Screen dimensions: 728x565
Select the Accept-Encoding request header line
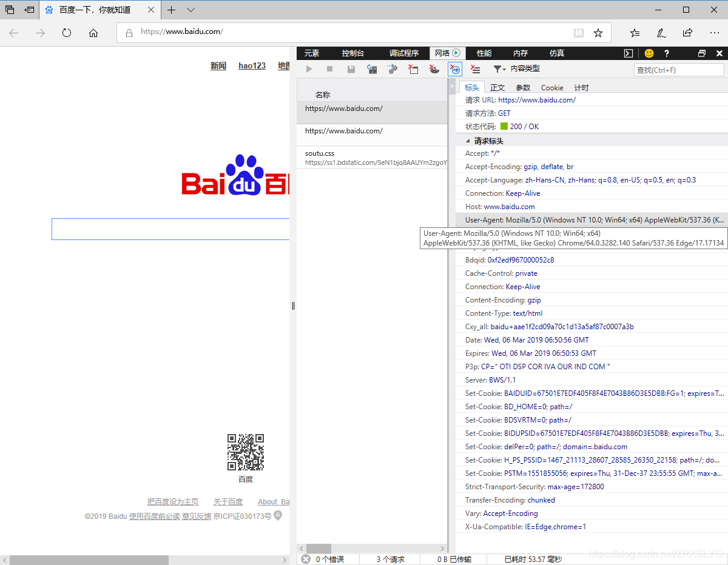pos(591,167)
